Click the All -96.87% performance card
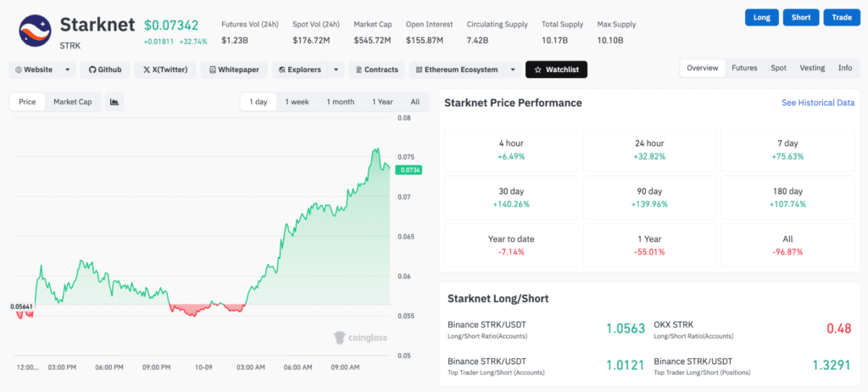This screenshot has height=392, width=868. [x=787, y=245]
